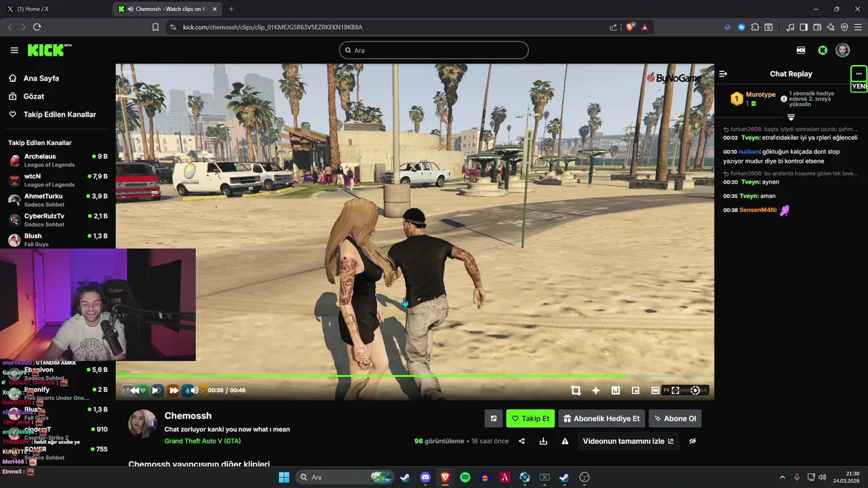Open the Kick hamburger sidebar menu
Viewport: 868px width, 488px height.
coord(14,50)
